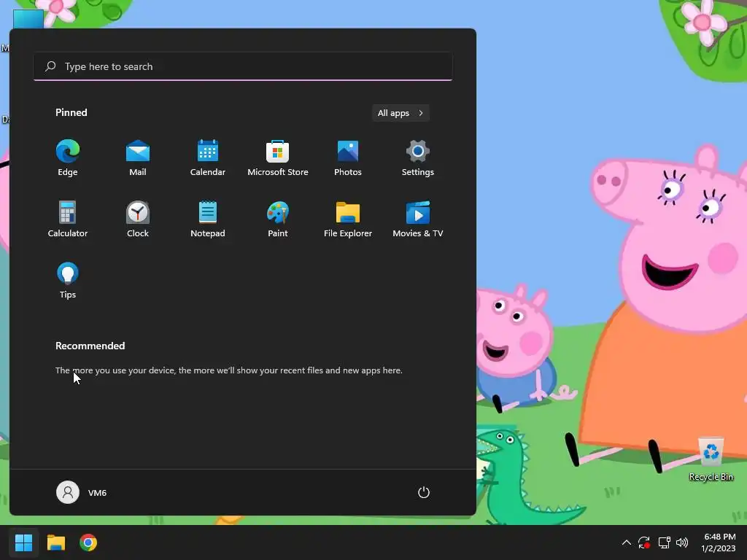Open the Calendar app
Image resolution: width=747 pixels, height=560 pixels.
[208, 158]
